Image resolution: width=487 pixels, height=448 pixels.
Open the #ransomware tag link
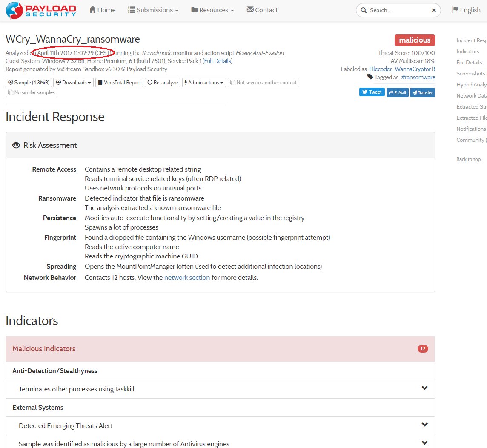tap(418, 77)
